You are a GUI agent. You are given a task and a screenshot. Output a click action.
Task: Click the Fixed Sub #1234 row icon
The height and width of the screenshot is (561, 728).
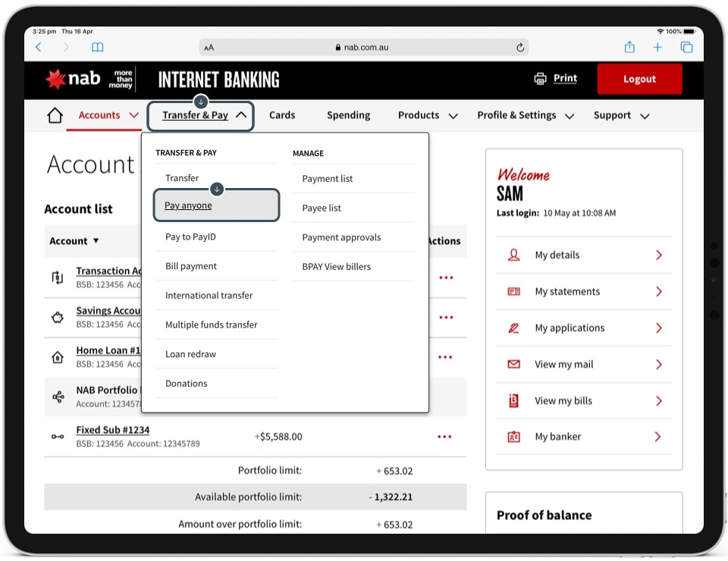pyautogui.click(x=58, y=437)
